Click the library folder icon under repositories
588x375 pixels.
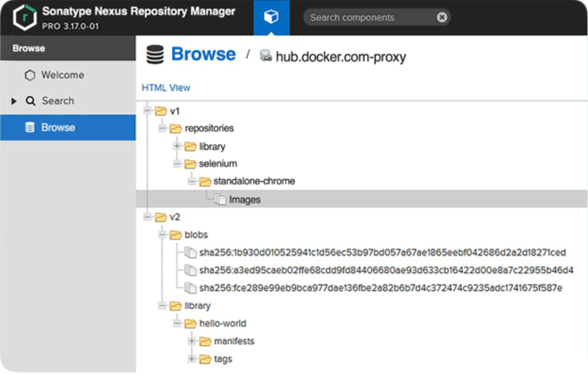click(x=190, y=146)
